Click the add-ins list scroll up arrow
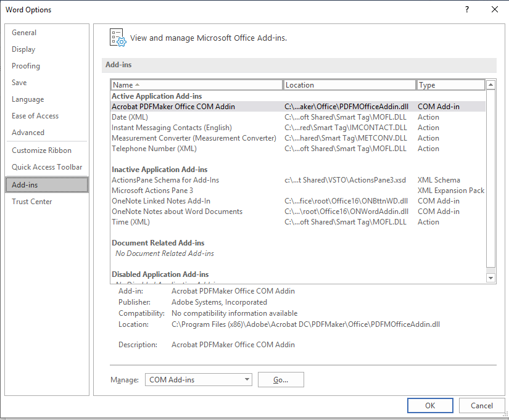509x420 pixels. tap(491, 84)
